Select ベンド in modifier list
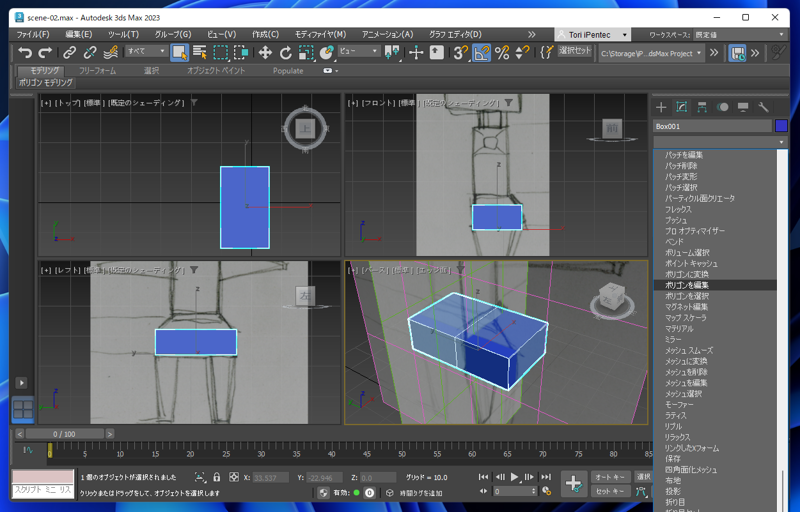 tap(715, 242)
